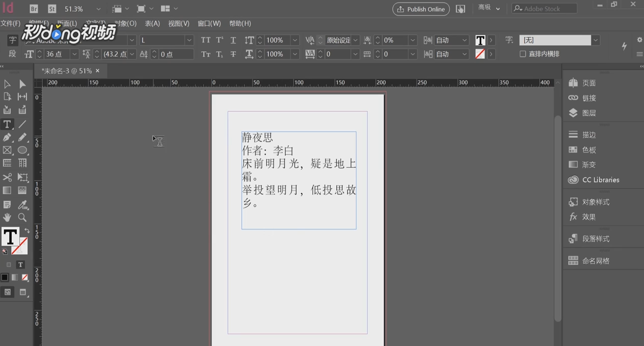Open the font size 36 点 dropdown
644x346 pixels.
pos(74,54)
